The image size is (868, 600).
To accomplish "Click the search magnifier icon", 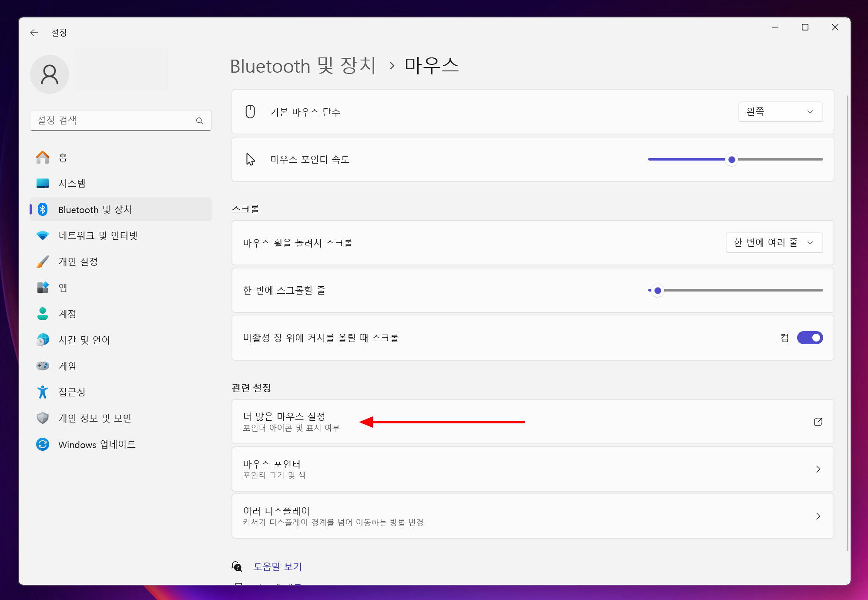I will click(x=200, y=121).
